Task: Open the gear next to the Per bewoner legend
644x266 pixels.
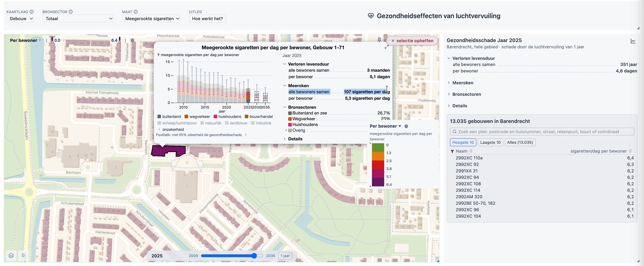Action: 406,126
